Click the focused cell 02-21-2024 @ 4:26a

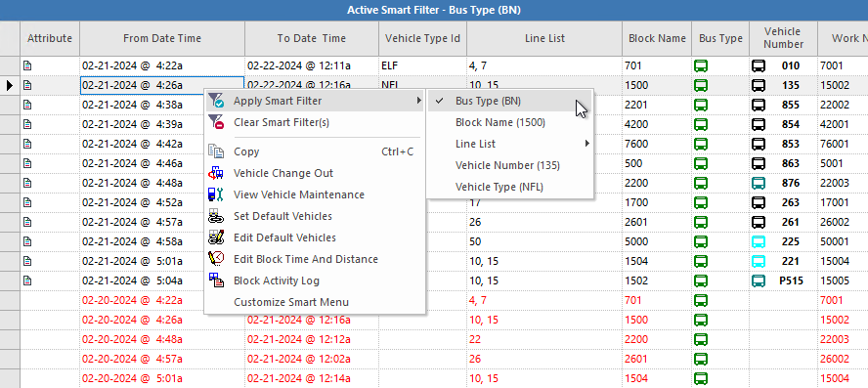162,86
